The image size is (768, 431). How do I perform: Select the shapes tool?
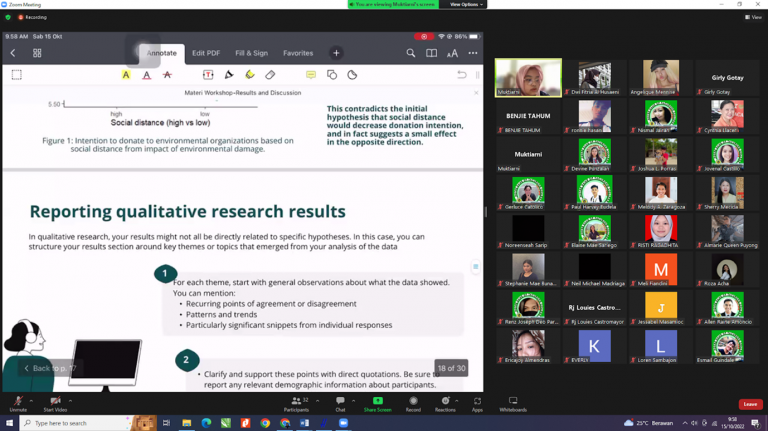332,75
